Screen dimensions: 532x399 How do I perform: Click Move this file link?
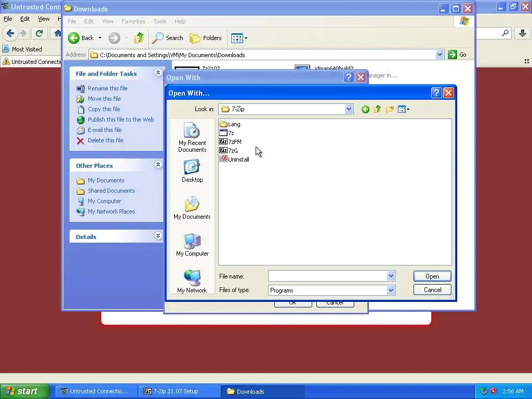pyautogui.click(x=104, y=99)
